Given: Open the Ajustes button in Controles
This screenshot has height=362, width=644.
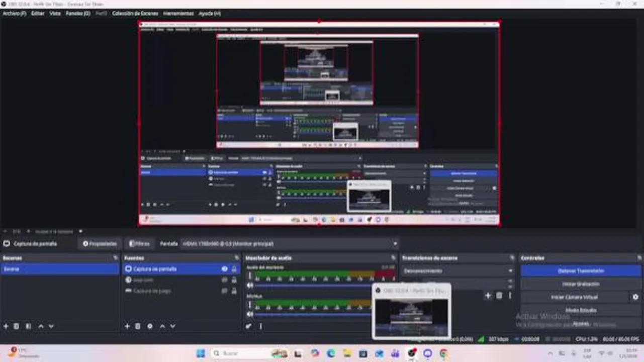Looking at the screenshot, I should pos(581,323).
